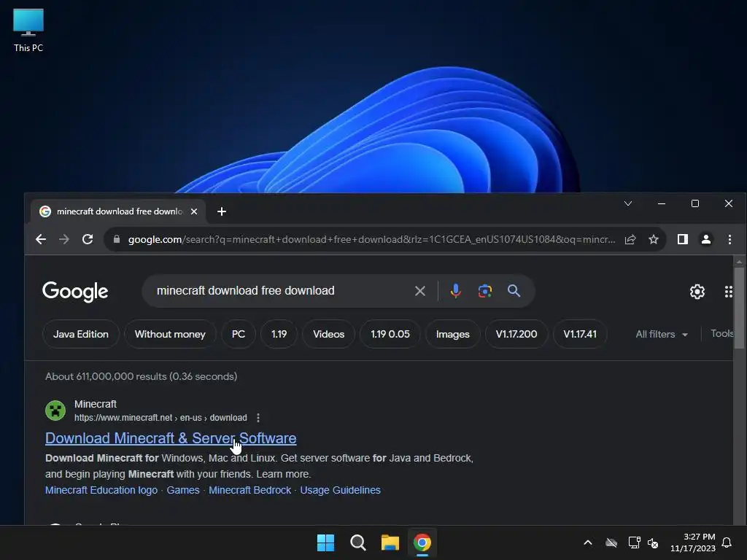Image resolution: width=747 pixels, height=560 pixels.
Task: Click the scrollbar up arrow
Action: [x=739, y=262]
